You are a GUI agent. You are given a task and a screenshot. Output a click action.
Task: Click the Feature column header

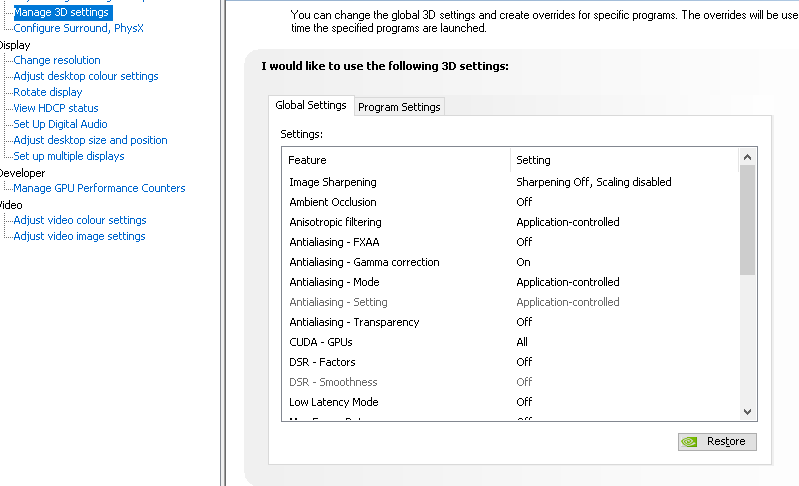(x=396, y=160)
